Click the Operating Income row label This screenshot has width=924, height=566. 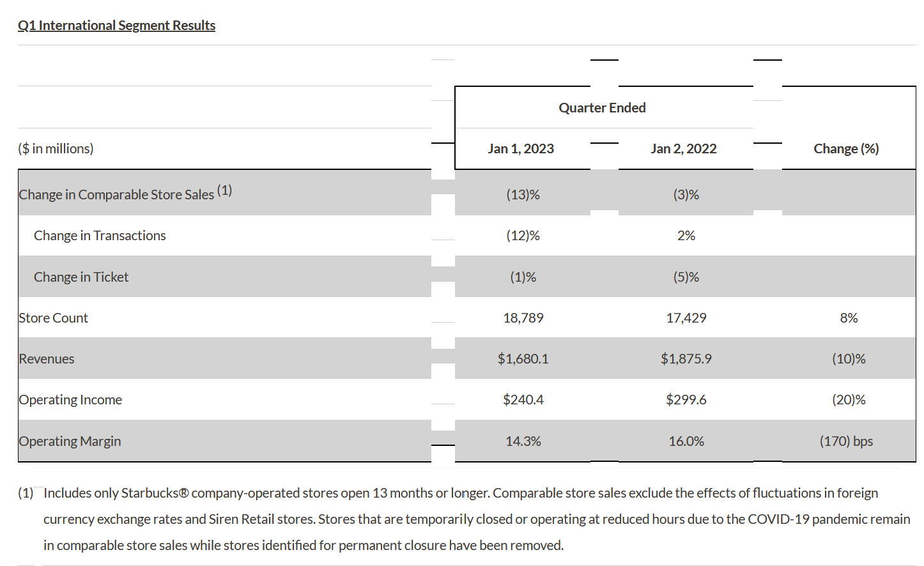[x=70, y=400]
